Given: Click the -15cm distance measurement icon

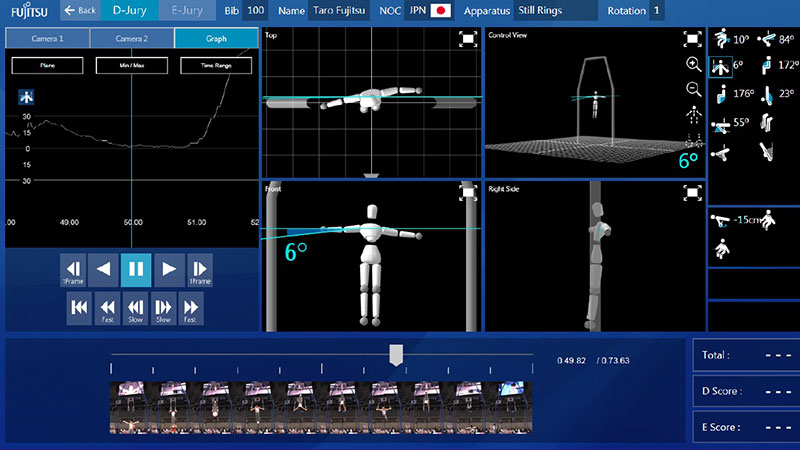Looking at the screenshot, I should [720, 220].
